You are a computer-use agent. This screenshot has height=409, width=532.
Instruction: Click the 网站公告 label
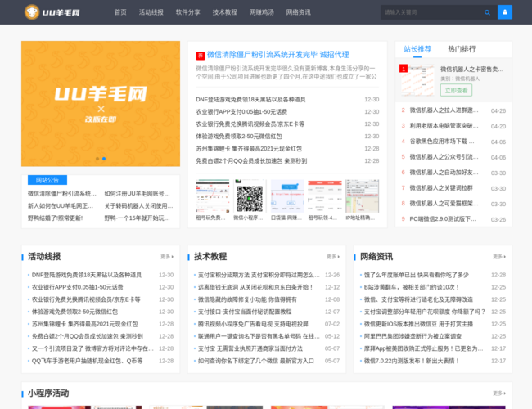pos(47,180)
